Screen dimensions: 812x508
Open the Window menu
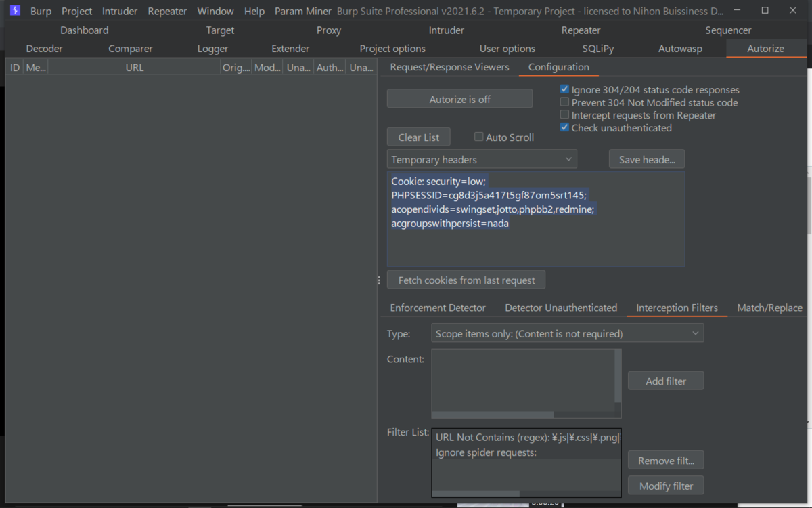(215, 12)
